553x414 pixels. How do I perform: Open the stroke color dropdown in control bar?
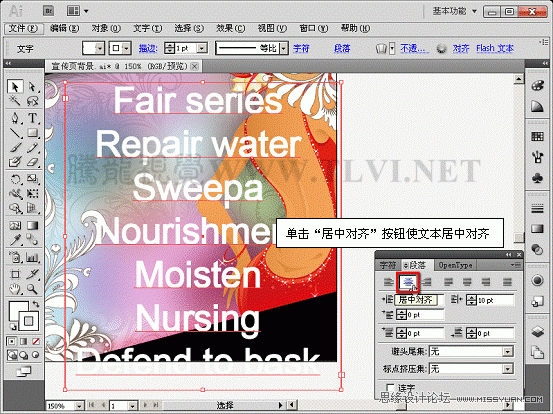tap(127, 48)
